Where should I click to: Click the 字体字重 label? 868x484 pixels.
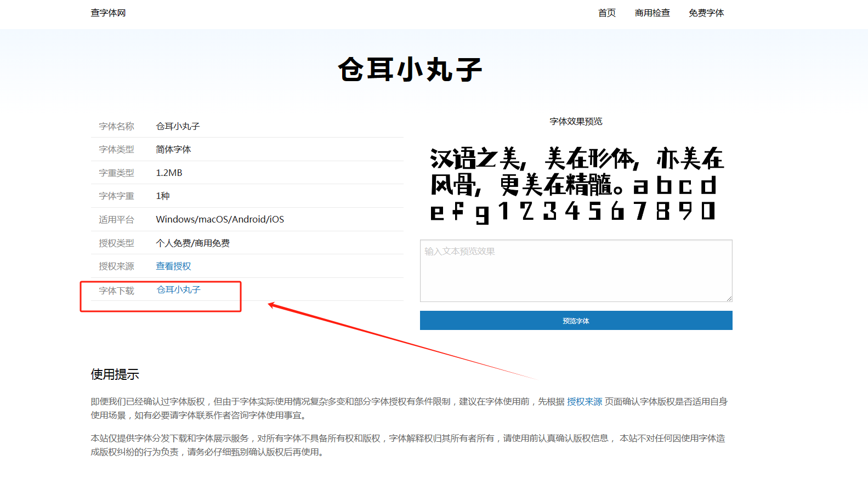tap(116, 196)
